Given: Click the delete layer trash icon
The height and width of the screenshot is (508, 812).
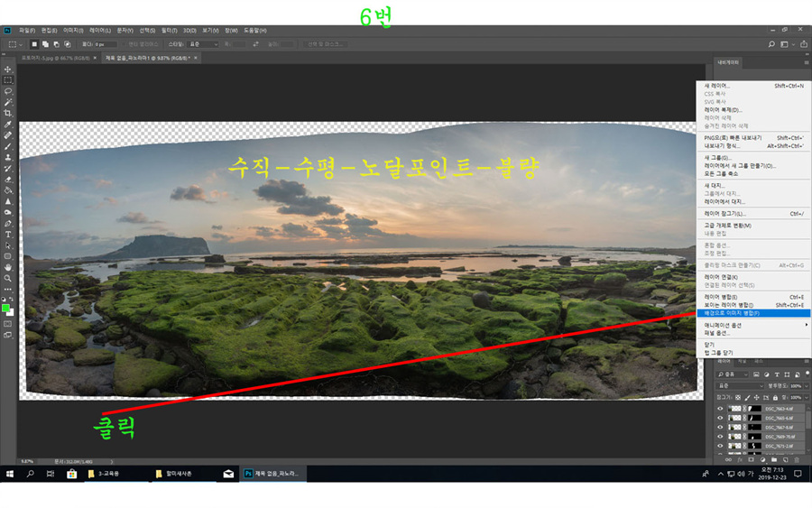Looking at the screenshot, I should 797,460.
